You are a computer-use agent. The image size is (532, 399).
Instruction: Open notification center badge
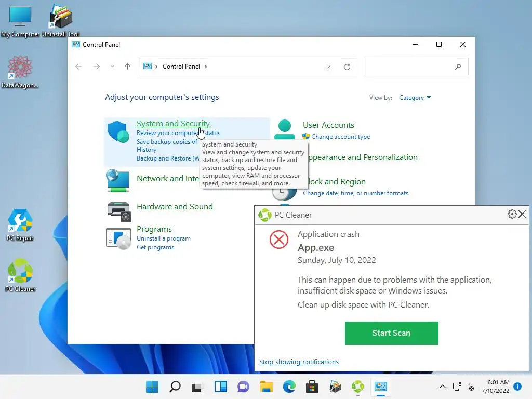click(517, 387)
